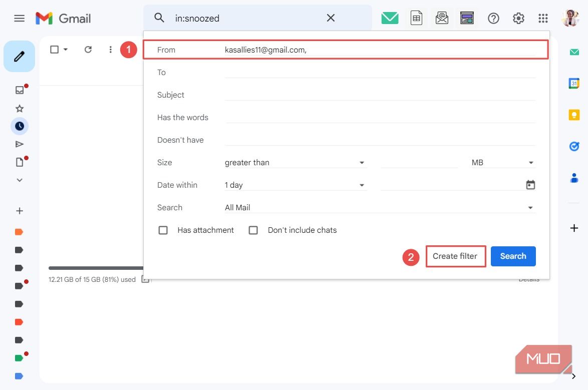
Task: Open manage storage external link icon
Action: coord(146,279)
